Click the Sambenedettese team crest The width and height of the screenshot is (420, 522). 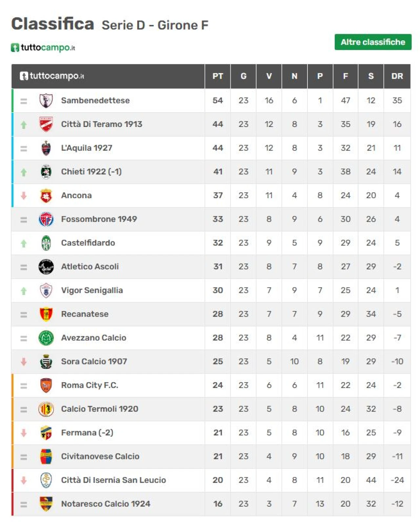46,101
